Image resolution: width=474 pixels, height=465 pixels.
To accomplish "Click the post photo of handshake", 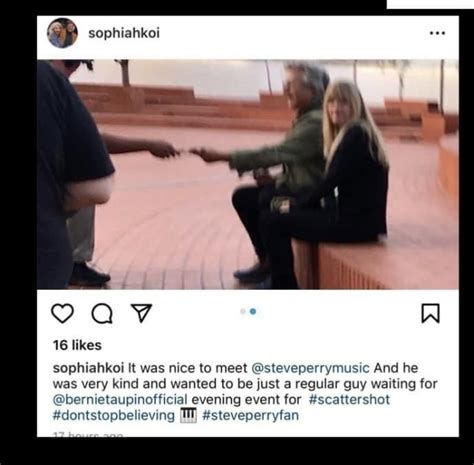I will tap(248, 174).
